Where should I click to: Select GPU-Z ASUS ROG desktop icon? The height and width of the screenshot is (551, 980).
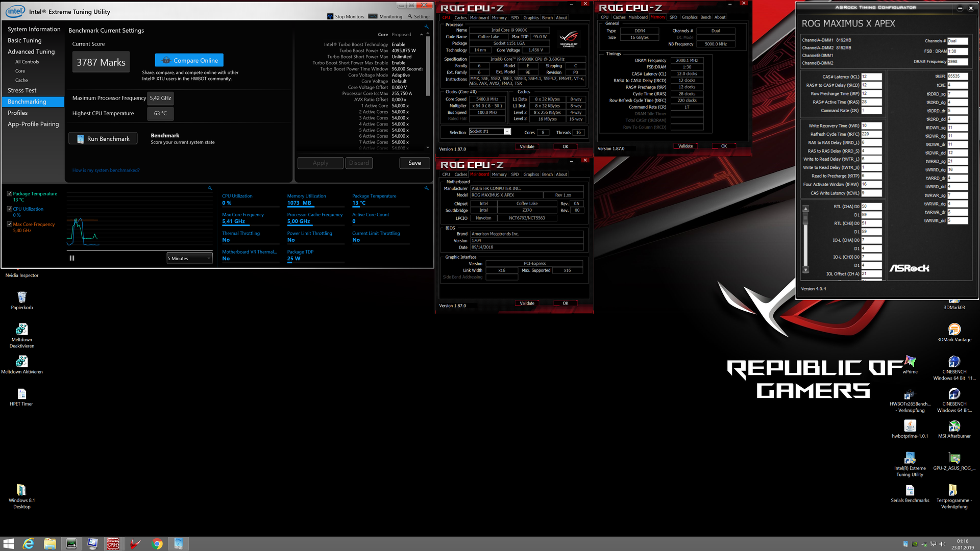[954, 461]
